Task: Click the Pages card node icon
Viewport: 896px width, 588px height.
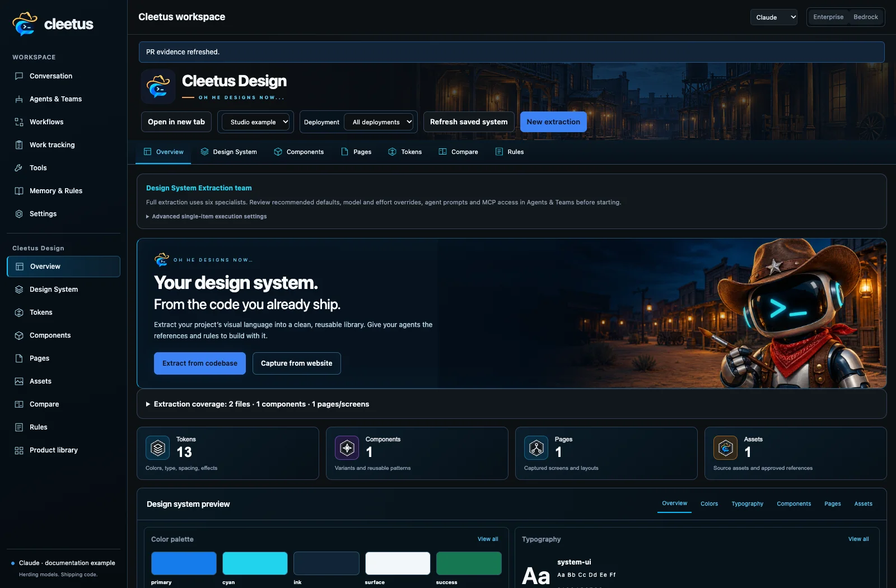Action: 536,448
